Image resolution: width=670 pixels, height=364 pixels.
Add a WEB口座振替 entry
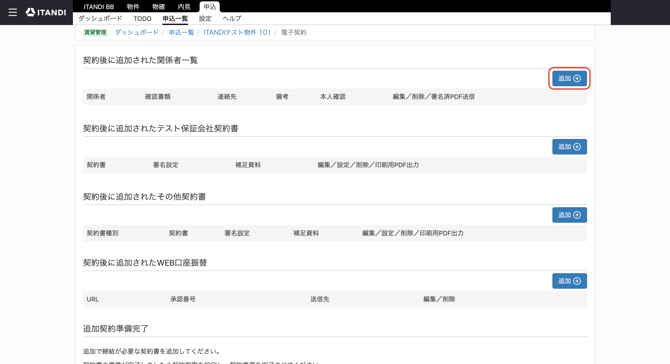click(569, 281)
